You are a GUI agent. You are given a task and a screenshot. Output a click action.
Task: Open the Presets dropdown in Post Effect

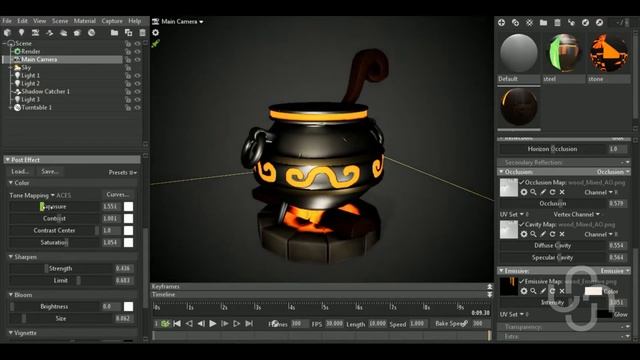pos(122,173)
